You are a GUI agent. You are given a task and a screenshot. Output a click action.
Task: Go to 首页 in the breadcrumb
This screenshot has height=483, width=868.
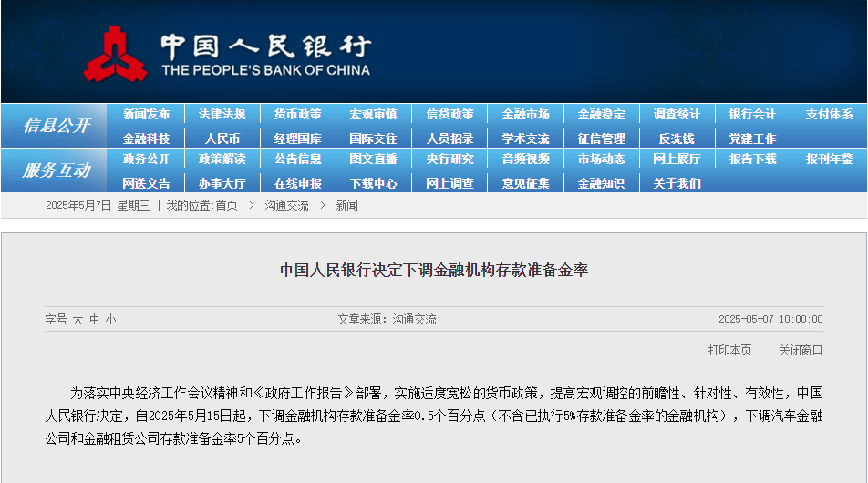[226, 206]
